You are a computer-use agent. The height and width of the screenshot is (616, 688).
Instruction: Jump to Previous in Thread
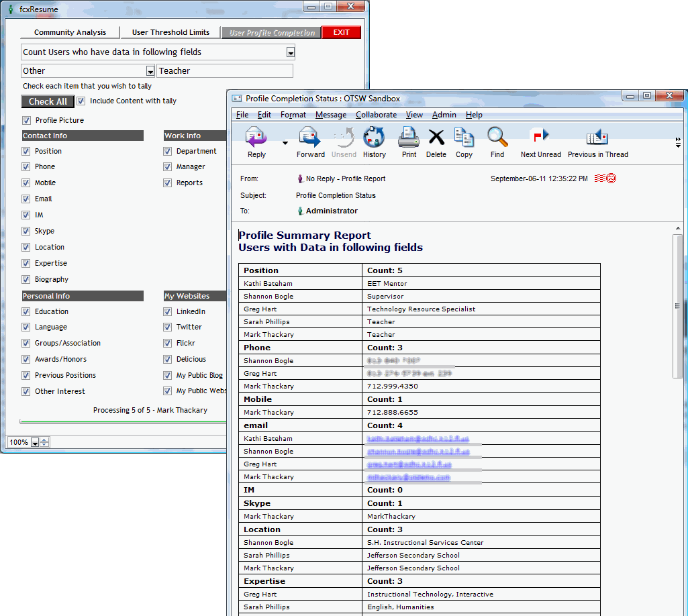597,138
